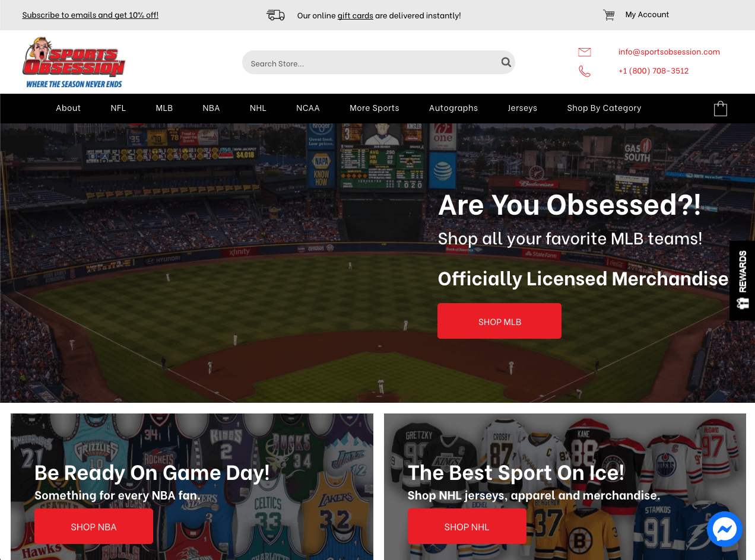
Task: Open Shop By Category menu
Action: coord(604,108)
